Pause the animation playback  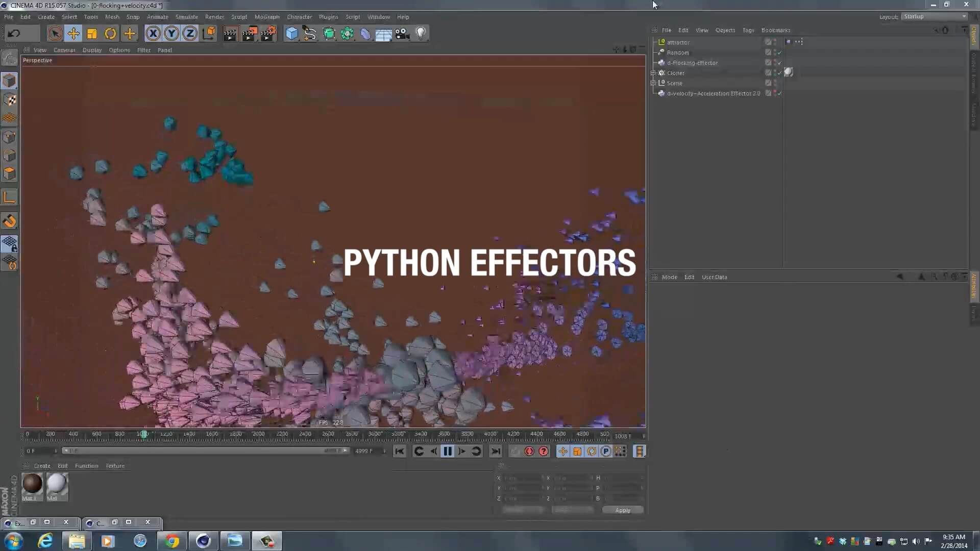(448, 451)
